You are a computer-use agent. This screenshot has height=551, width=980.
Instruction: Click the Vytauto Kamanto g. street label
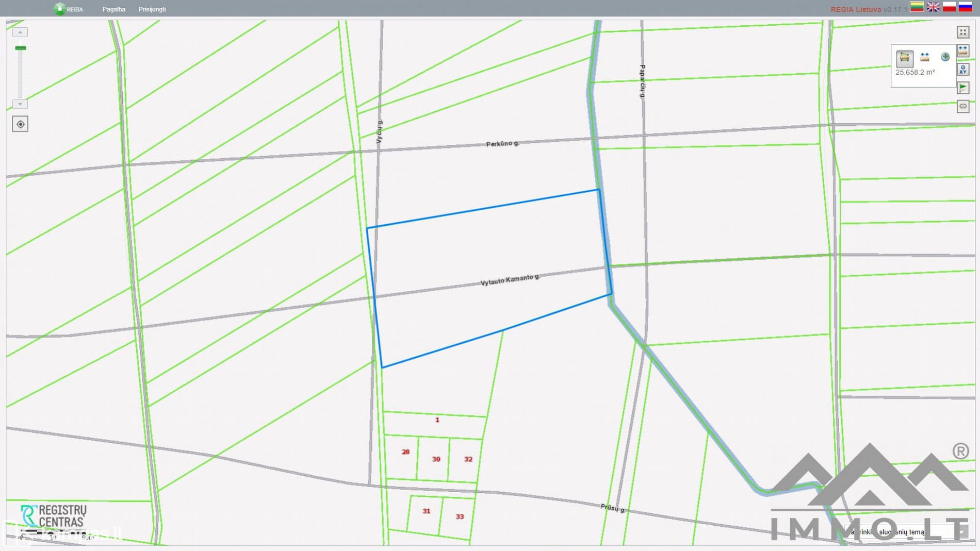(510, 280)
